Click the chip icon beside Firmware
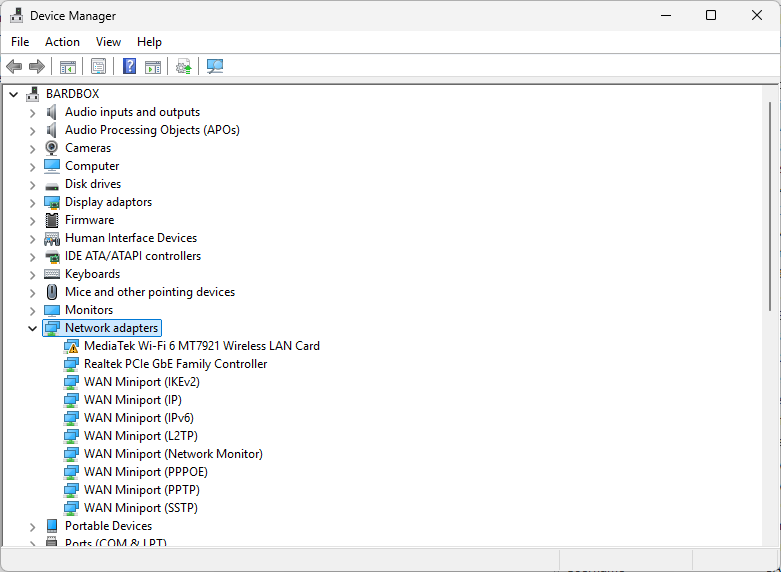The width and height of the screenshot is (781, 572). click(52, 220)
